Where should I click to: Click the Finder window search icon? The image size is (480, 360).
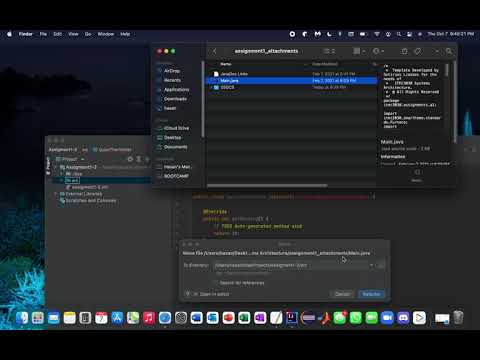coord(449,51)
